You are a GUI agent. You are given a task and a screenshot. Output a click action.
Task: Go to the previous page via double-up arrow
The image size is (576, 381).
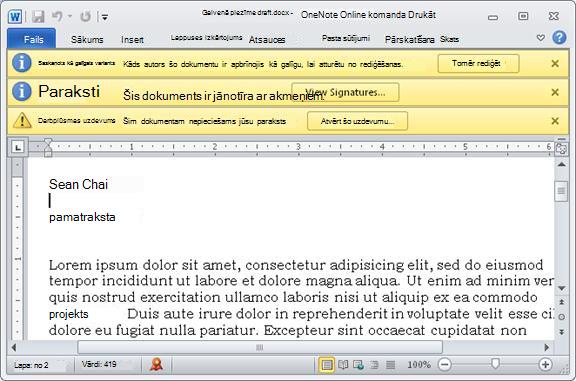tap(561, 302)
